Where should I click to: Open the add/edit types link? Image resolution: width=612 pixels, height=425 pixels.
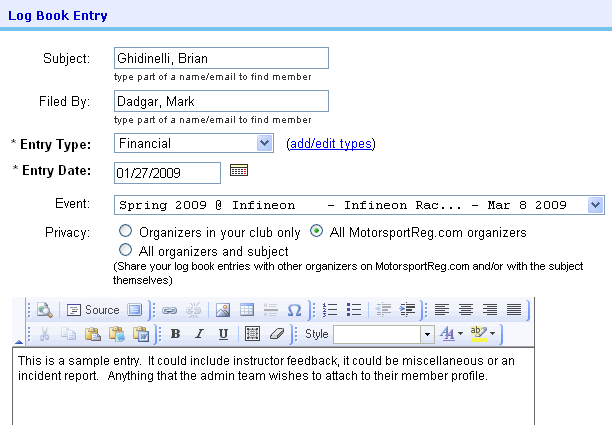(331, 144)
